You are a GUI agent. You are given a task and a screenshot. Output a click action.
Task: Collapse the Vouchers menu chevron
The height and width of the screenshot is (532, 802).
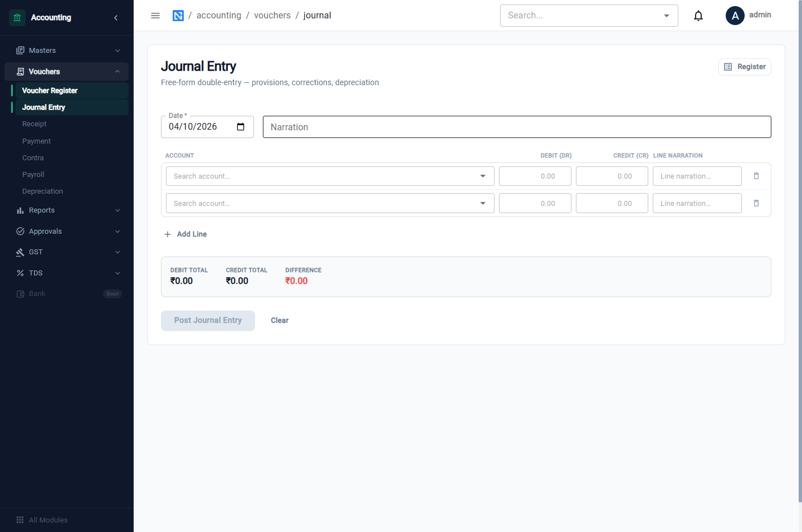point(118,72)
